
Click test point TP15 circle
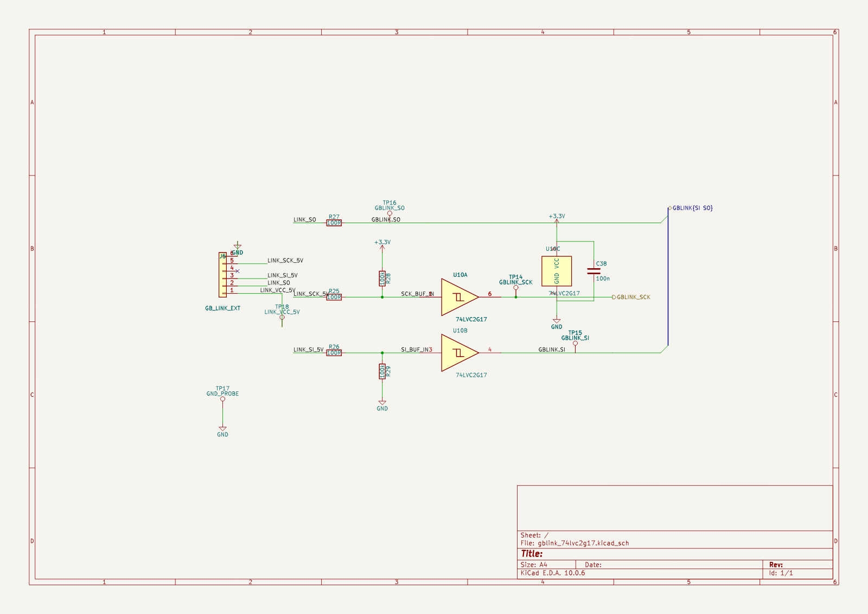575,343
